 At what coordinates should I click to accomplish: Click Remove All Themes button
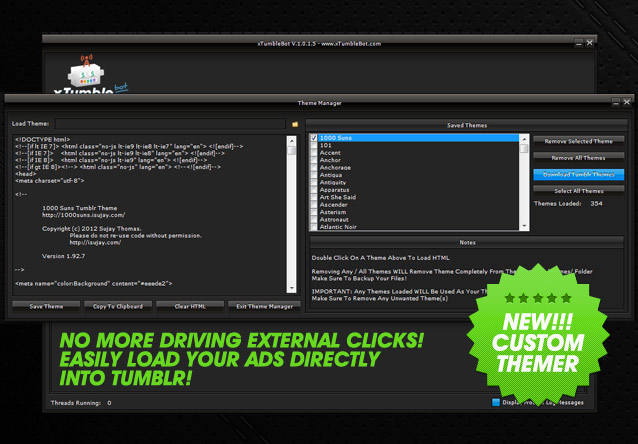pos(579,157)
